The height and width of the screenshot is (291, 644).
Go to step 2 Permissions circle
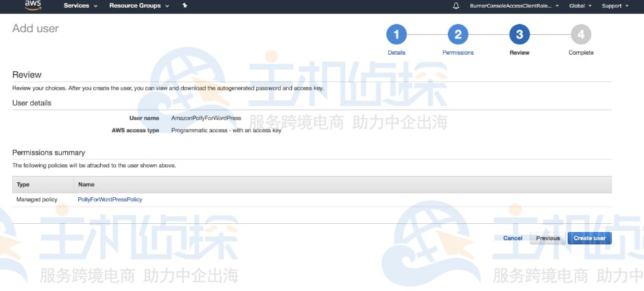click(458, 34)
